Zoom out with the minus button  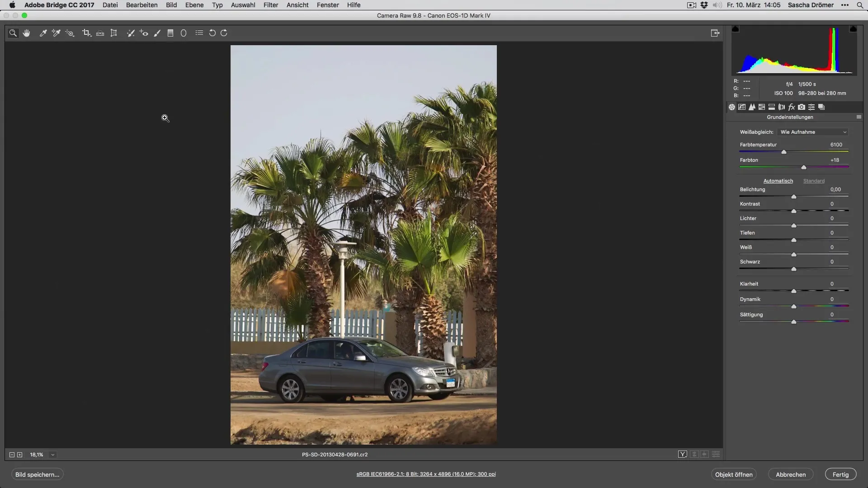[12, 455]
